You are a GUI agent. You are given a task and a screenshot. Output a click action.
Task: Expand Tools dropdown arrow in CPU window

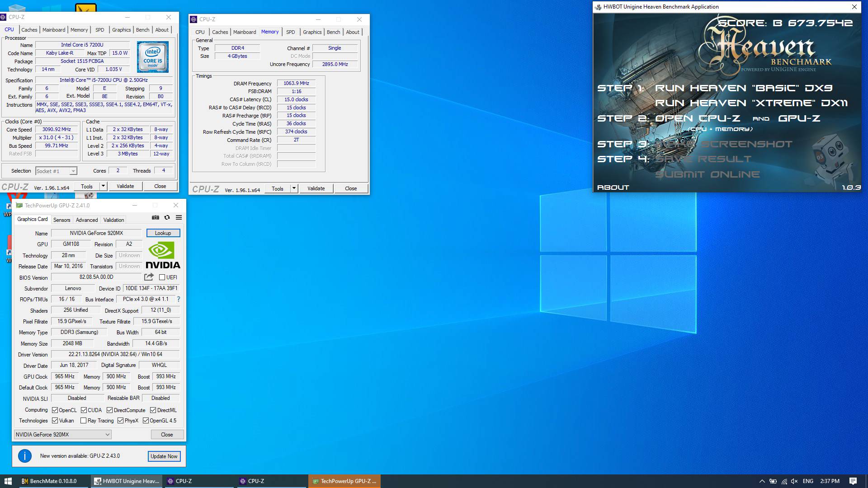[103, 186]
